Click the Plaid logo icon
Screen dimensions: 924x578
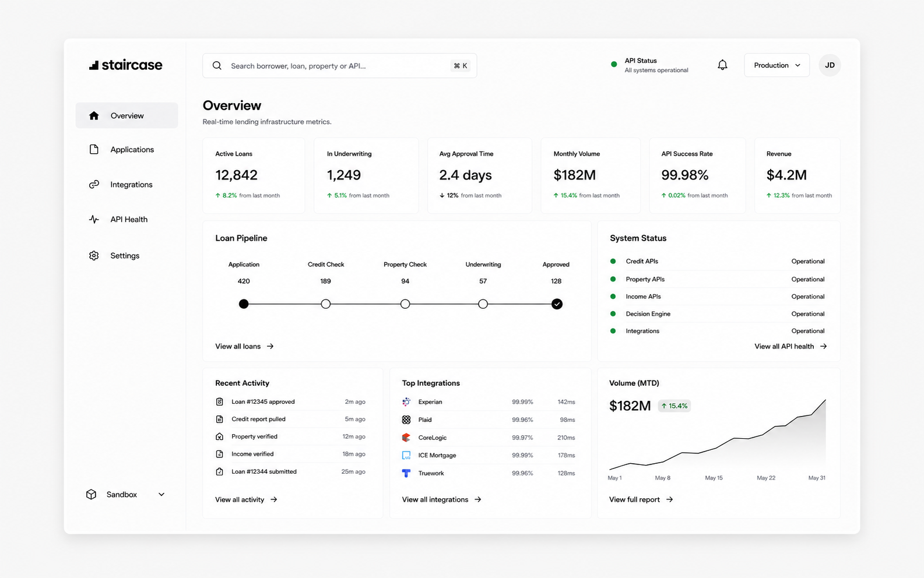pyautogui.click(x=406, y=420)
